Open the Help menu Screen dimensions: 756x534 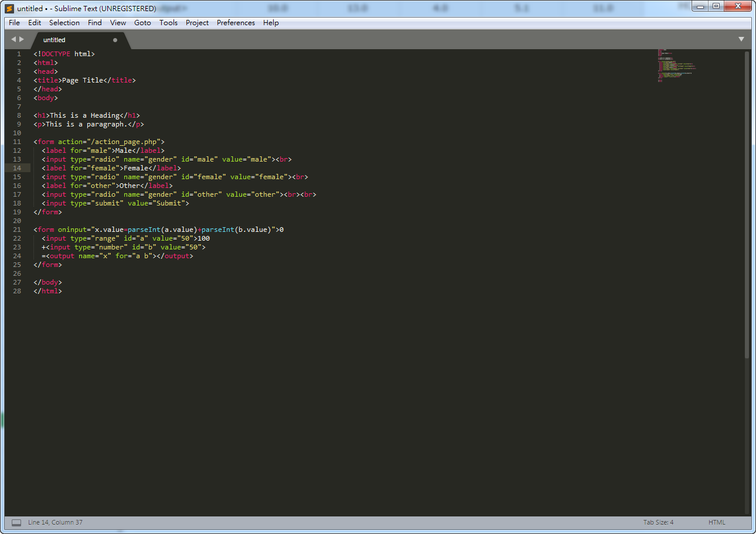271,23
